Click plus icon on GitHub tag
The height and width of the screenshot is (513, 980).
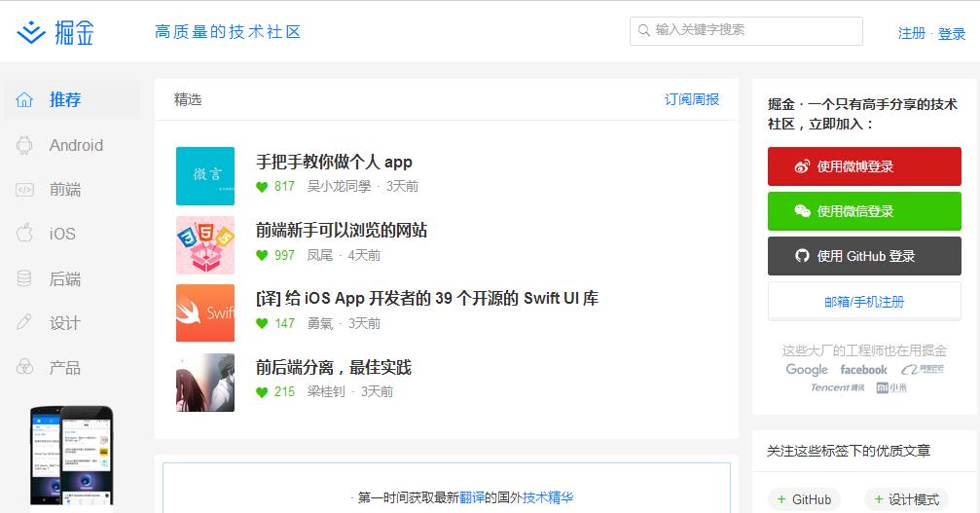coord(781,499)
